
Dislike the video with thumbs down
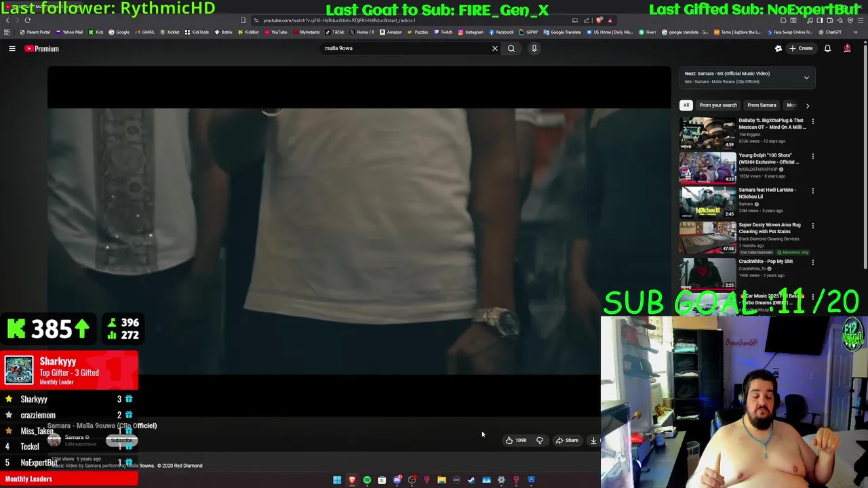click(540, 441)
